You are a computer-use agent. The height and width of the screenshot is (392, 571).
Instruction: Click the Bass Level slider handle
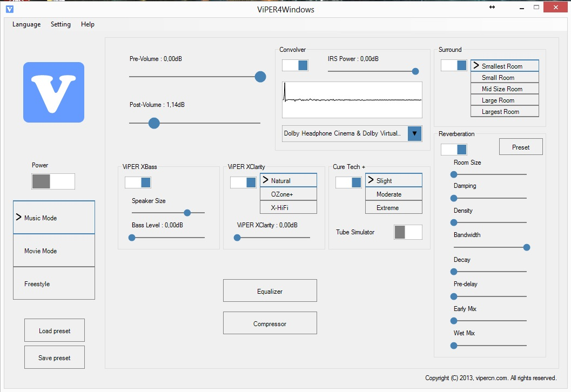[x=132, y=238]
